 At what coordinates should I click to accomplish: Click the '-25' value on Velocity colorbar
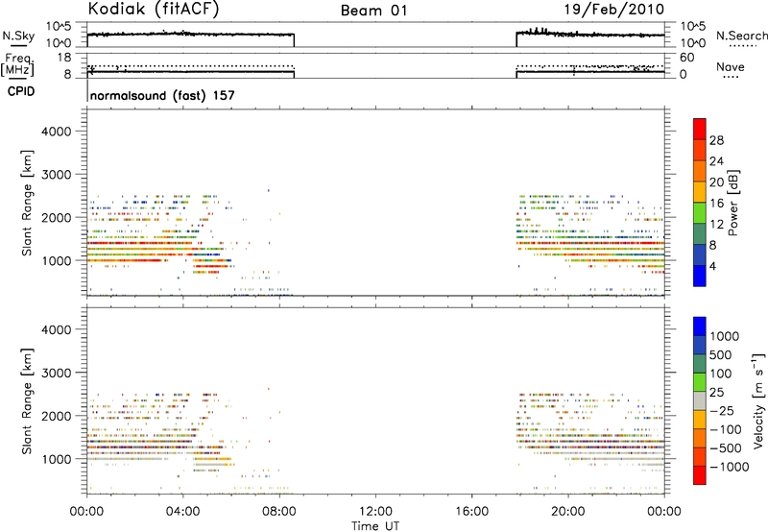tap(722, 410)
